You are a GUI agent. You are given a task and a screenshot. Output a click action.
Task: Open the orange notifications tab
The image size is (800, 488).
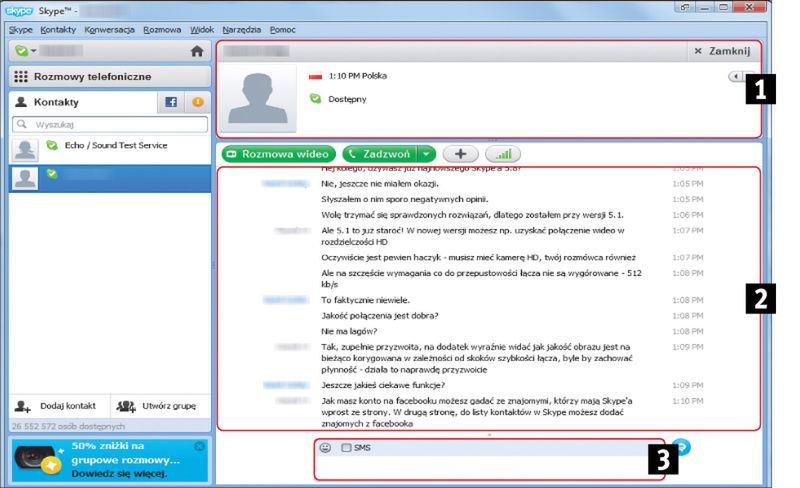point(198,102)
